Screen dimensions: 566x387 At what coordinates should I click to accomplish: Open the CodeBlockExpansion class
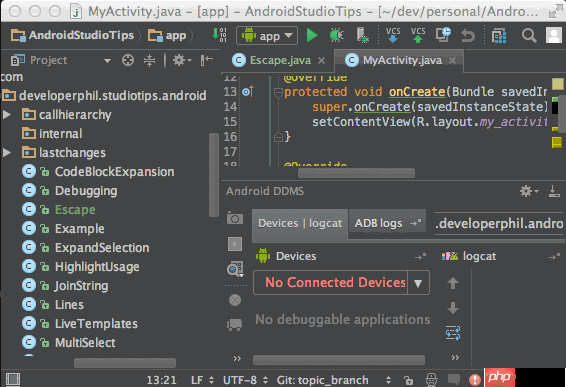[x=98, y=172]
